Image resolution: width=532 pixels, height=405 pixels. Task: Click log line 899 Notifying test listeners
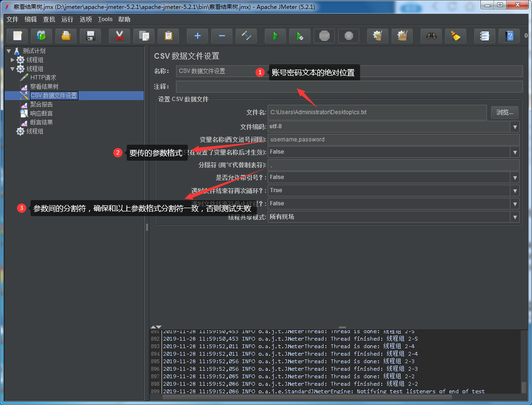click(x=324, y=391)
